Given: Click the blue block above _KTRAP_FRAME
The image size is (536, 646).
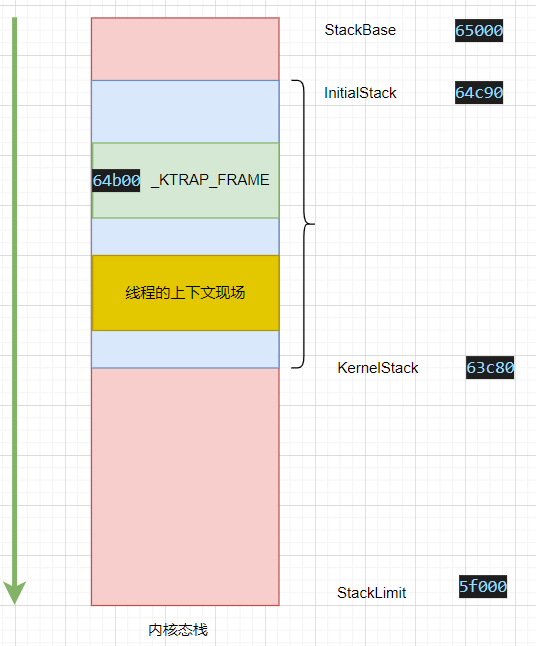Looking at the screenshot, I should click(185, 112).
